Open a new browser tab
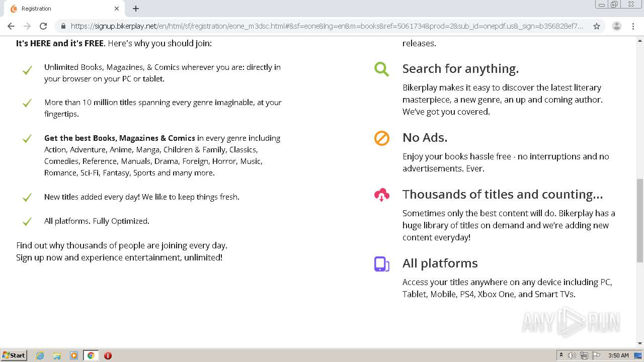The height and width of the screenshot is (362, 644). coord(136,9)
